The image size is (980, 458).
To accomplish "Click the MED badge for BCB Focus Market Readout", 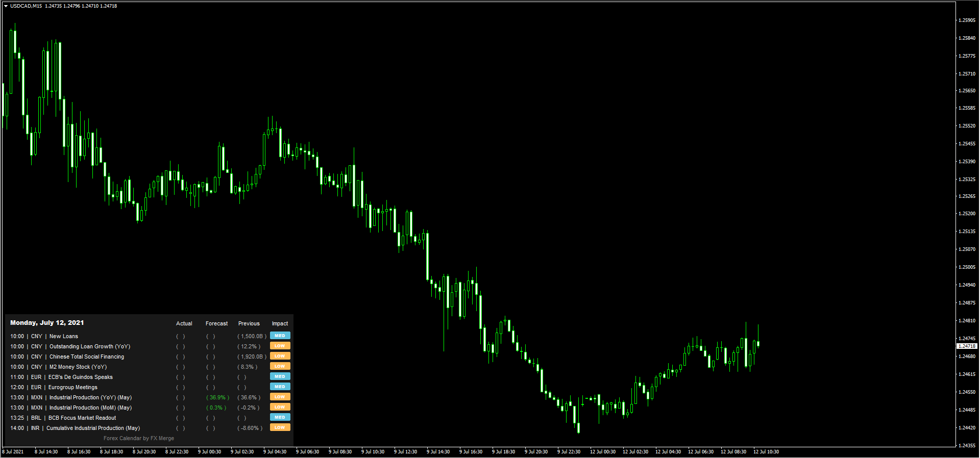I will [280, 417].
